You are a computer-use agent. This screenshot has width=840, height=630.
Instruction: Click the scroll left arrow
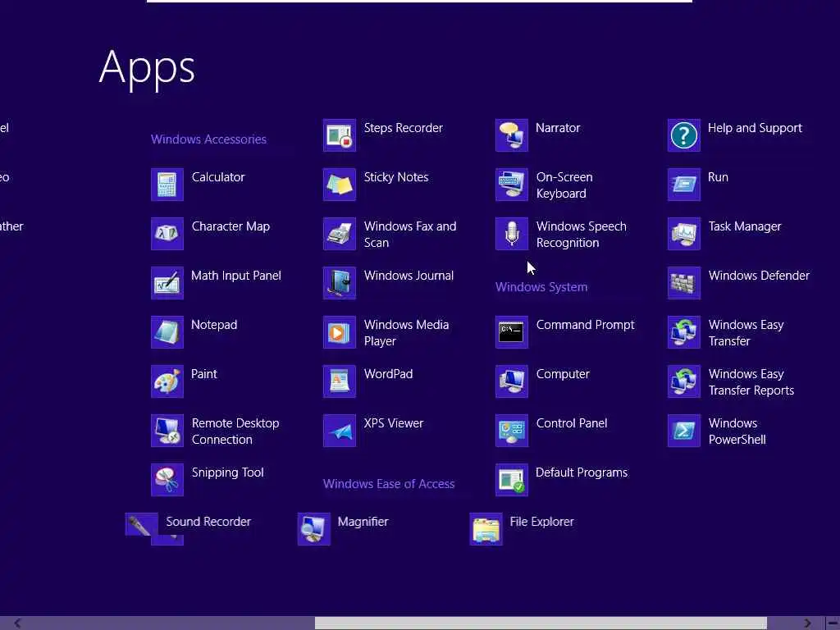[18, 623]
